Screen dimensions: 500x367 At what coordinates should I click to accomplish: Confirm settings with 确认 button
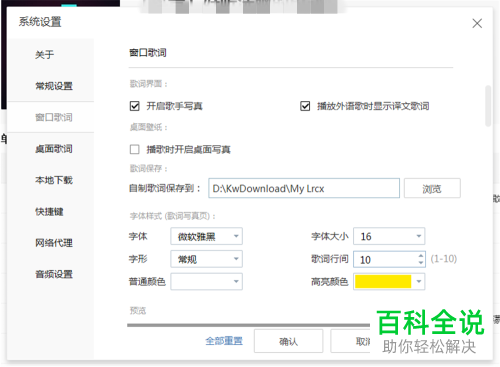click(288, 341)
